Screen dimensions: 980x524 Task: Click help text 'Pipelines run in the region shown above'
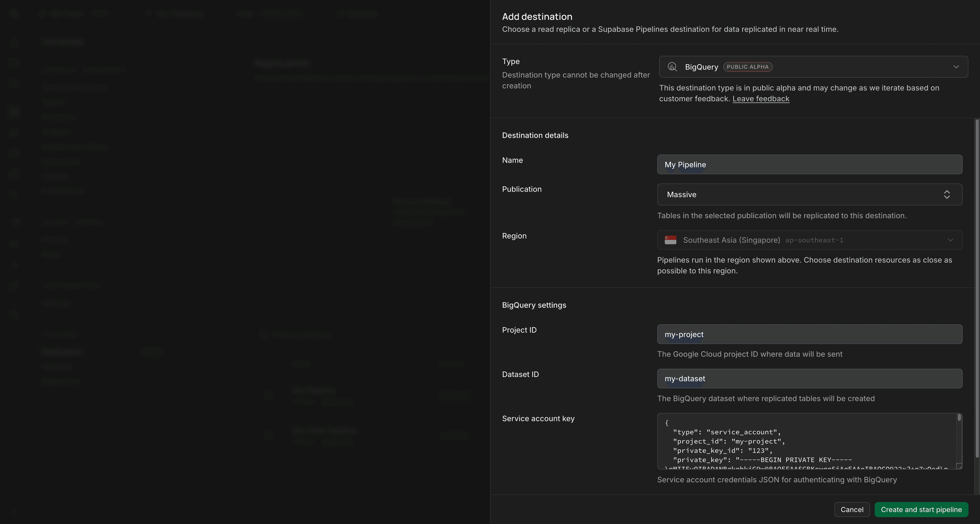(804, 265)
